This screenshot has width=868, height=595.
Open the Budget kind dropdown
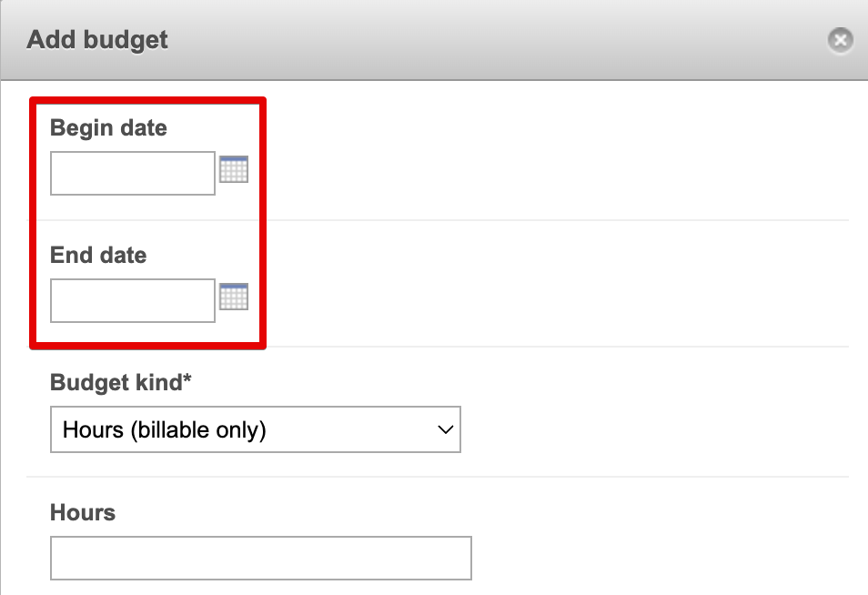pyautogui.click(x=256, y=429)
